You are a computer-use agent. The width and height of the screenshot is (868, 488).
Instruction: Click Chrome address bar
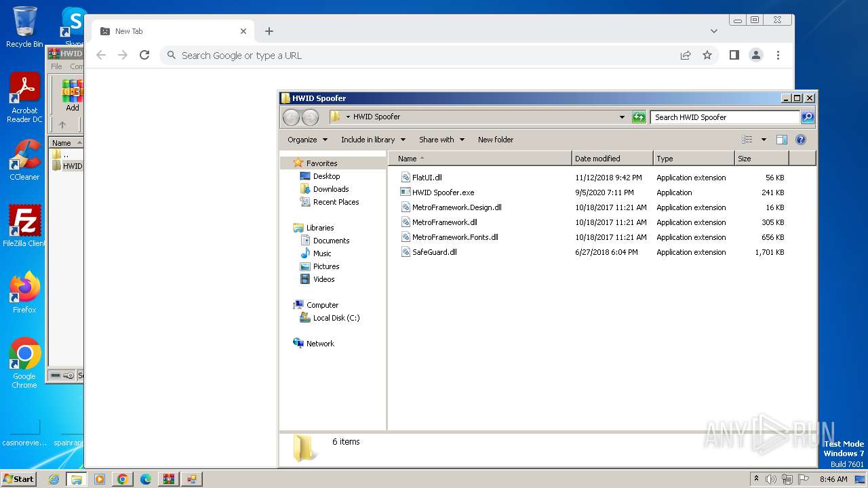420,56
